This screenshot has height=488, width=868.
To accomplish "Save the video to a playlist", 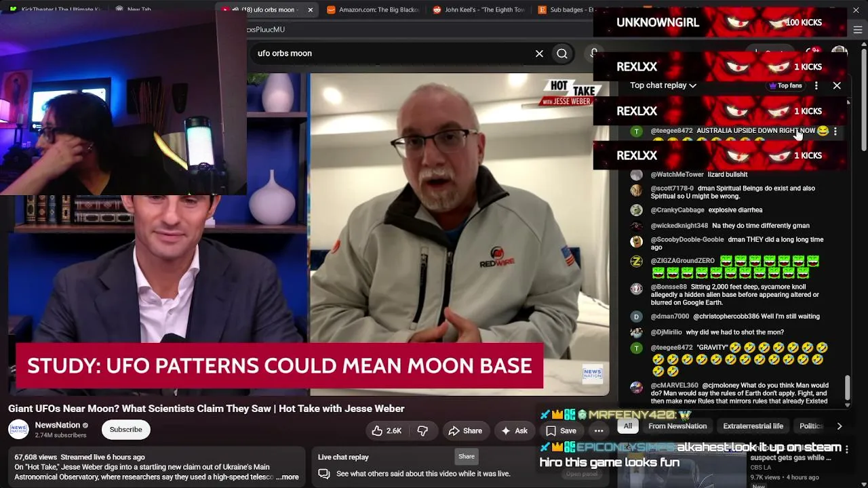I will (x=561, y=430).
